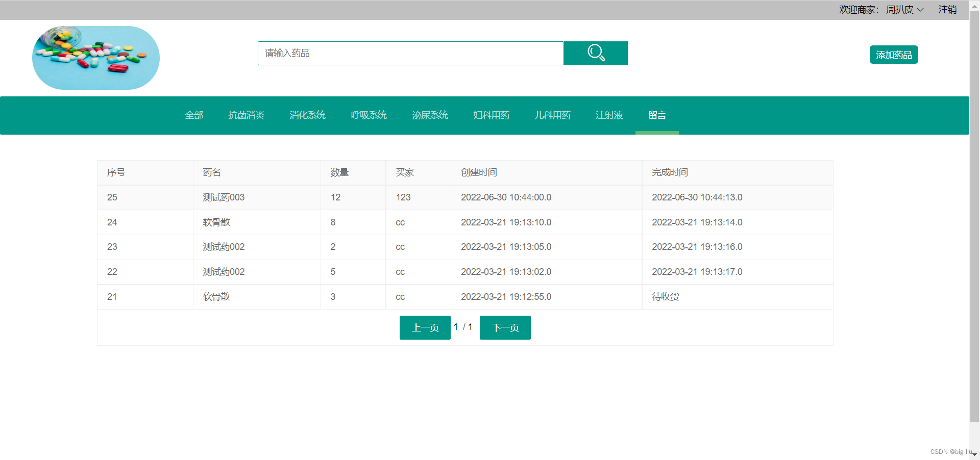
Task: Select the 消化系统 category tab
Action: tap(307, 115)
